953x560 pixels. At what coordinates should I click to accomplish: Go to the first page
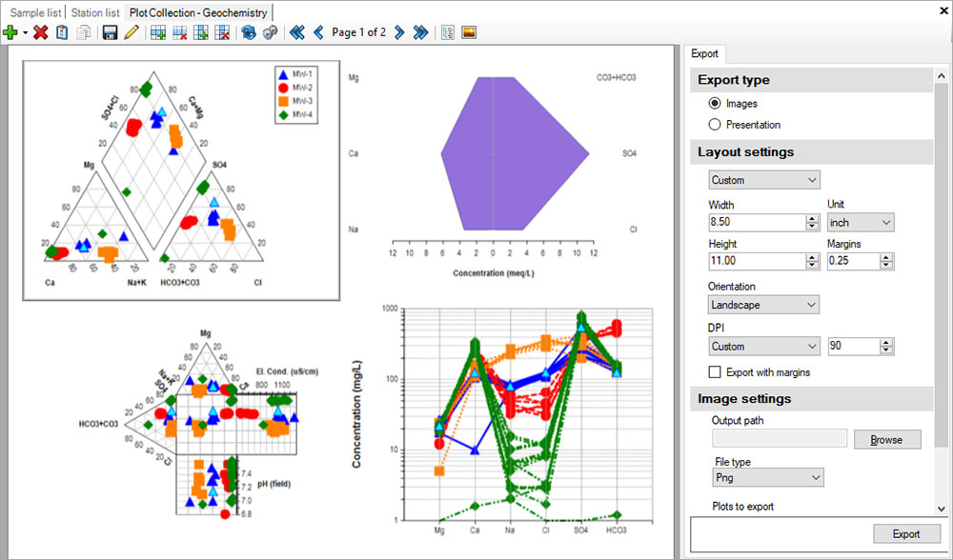296,32
